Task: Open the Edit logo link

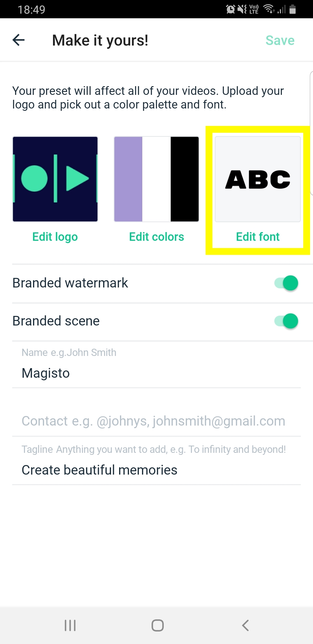Action: point(55,237)
